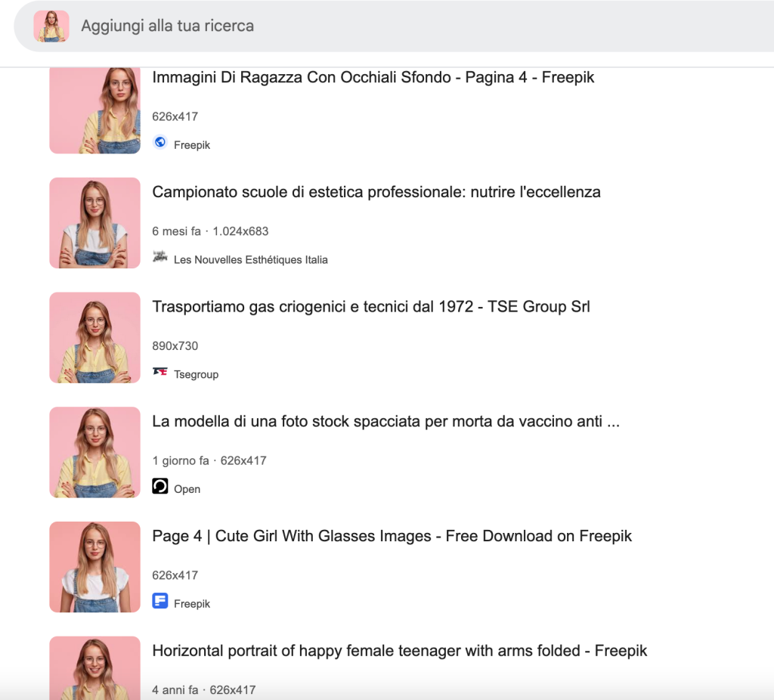Click the Open news site favicon
This screenshot has width=774, height=700.
[x=160, y=486]
